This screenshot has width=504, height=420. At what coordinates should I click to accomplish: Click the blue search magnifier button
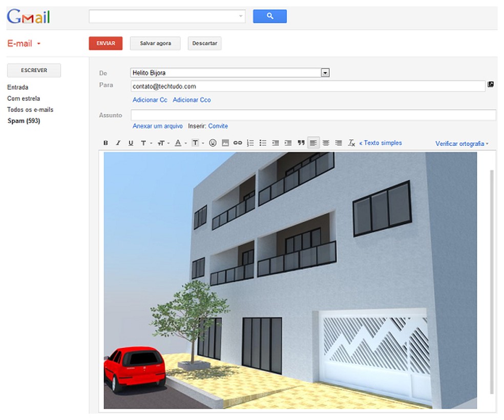coord(270,16)
